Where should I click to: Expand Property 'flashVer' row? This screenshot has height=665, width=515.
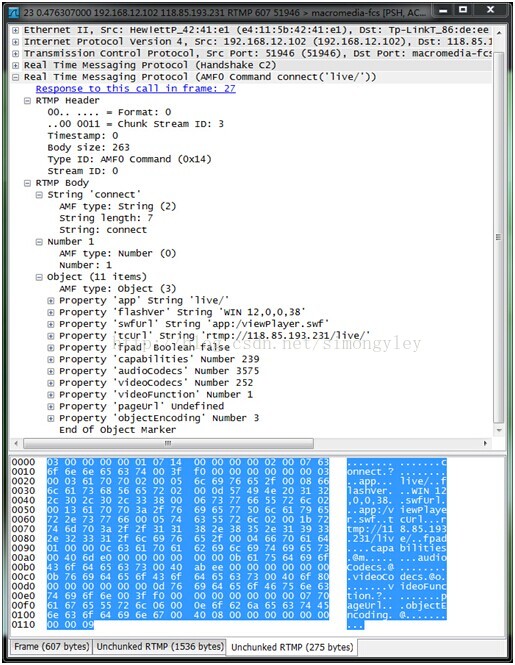(x=51, y=313)
